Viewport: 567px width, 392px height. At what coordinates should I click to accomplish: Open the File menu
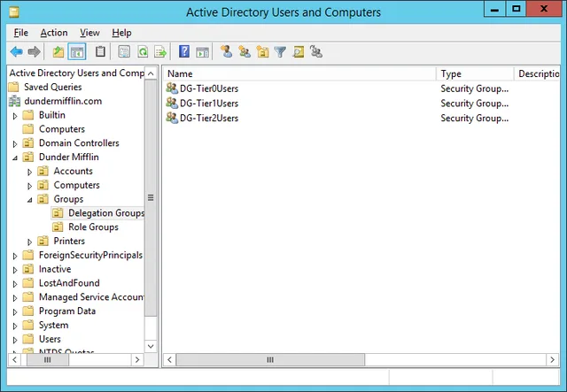(x=21, y=33)
